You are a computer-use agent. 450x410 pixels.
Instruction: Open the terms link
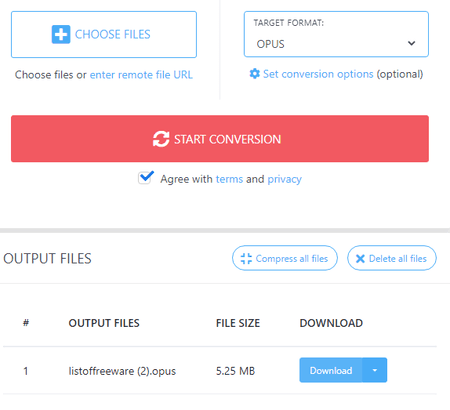click(229, 179)
